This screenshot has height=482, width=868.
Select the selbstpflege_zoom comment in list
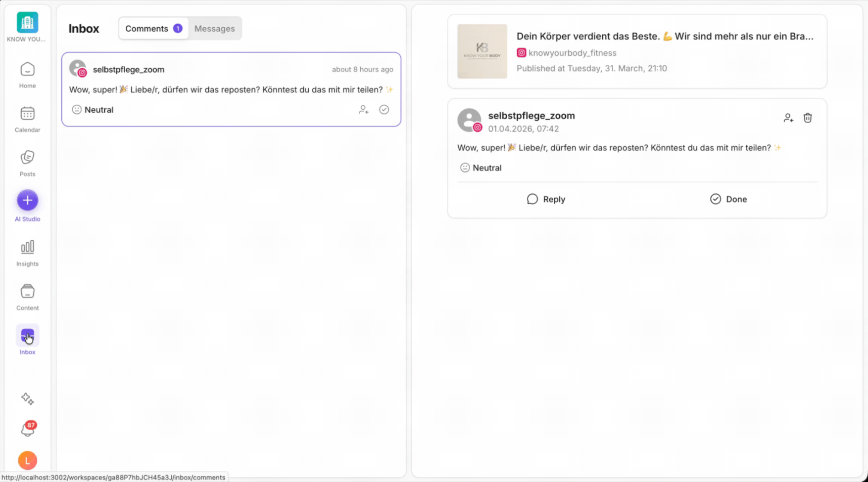point(231,89)
